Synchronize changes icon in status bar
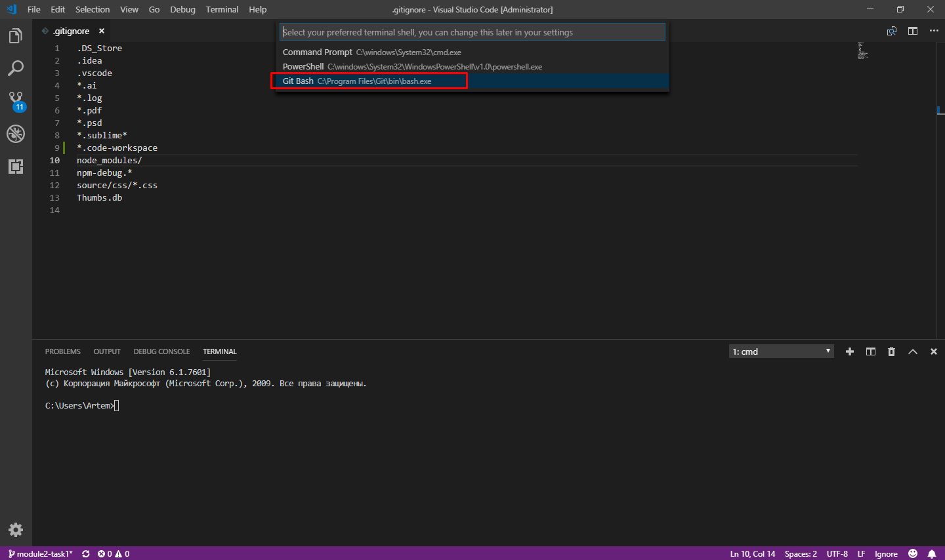The height and width of the screenshot is (560, 945). [86, 554]
